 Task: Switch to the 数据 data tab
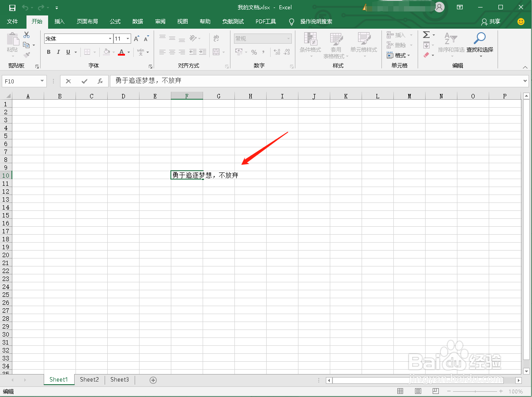138,22
